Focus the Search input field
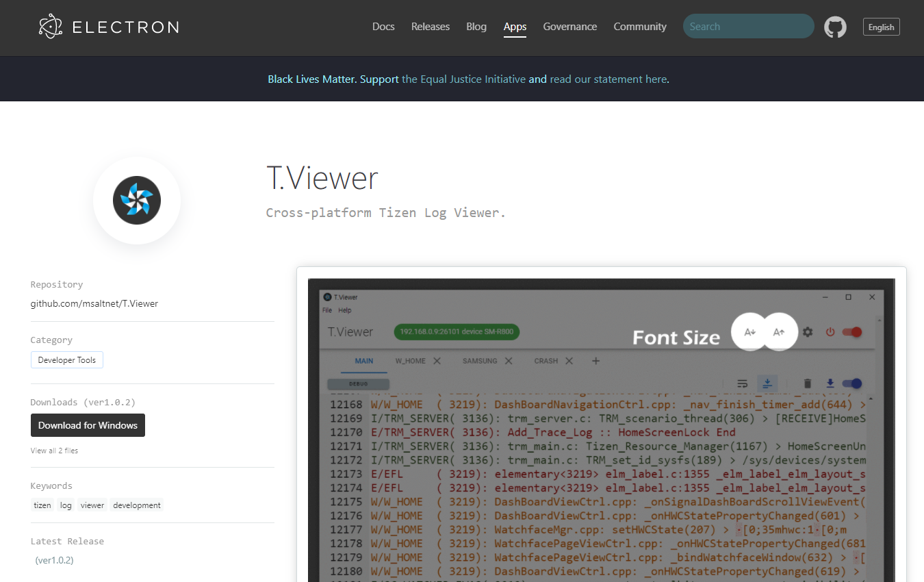This screenshot has height=582, width=924. pos(748,27)
